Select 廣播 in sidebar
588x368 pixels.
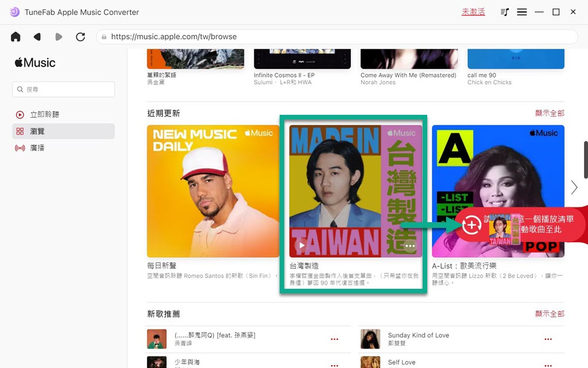point(63,148)
